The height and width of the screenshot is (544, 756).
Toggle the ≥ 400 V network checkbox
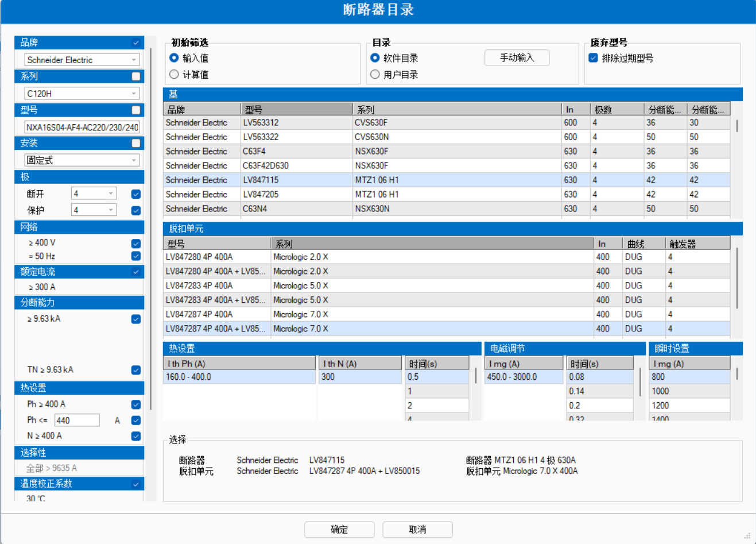click(136, 243)
